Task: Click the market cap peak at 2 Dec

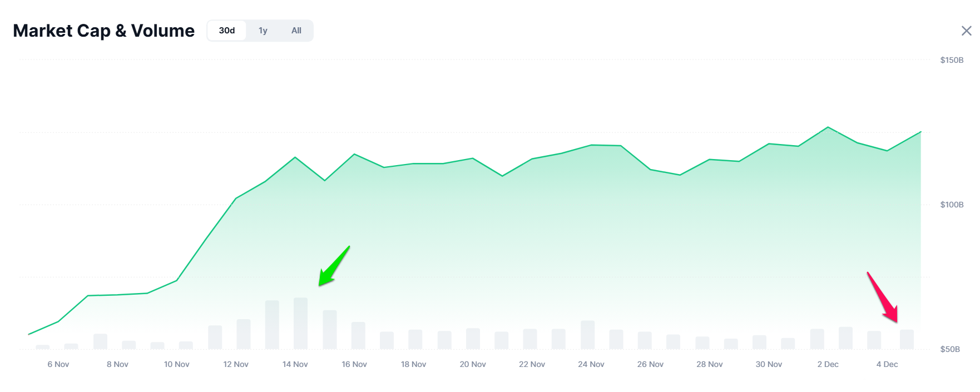Action: 828,127
